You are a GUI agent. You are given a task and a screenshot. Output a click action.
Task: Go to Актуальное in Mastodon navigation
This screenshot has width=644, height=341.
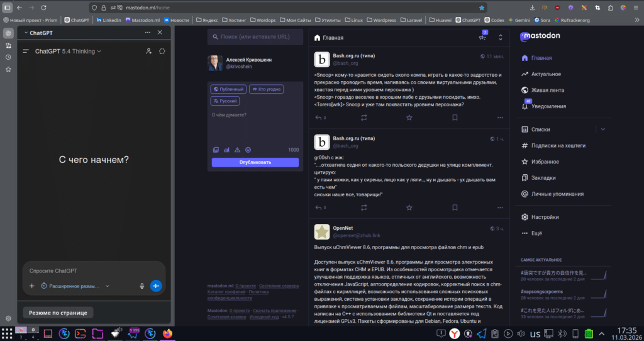(541, 74)
